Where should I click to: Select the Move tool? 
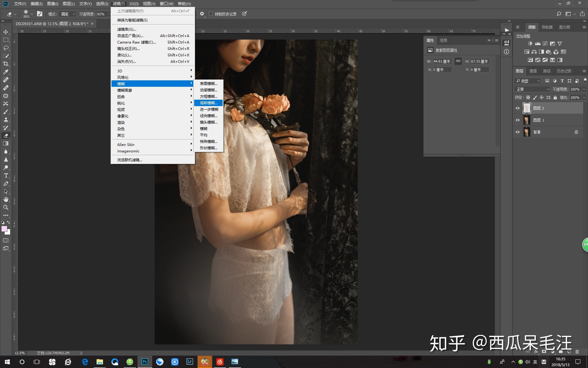[x=6, y=32]
